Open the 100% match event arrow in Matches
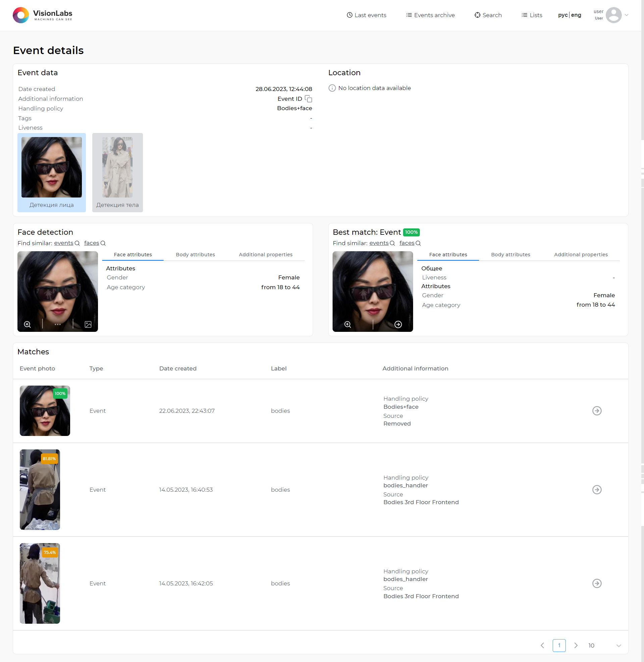 [x=597, y=410]
